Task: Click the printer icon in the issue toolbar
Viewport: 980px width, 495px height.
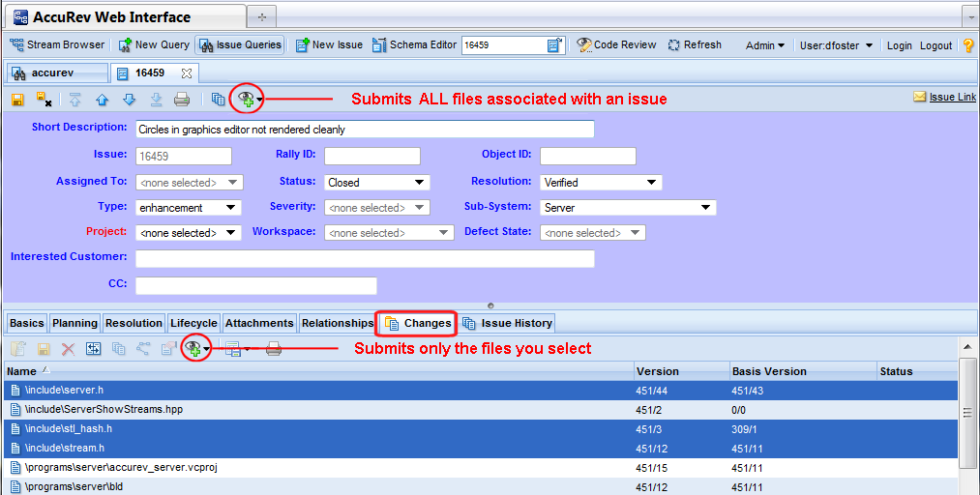Action: [182, 100]
